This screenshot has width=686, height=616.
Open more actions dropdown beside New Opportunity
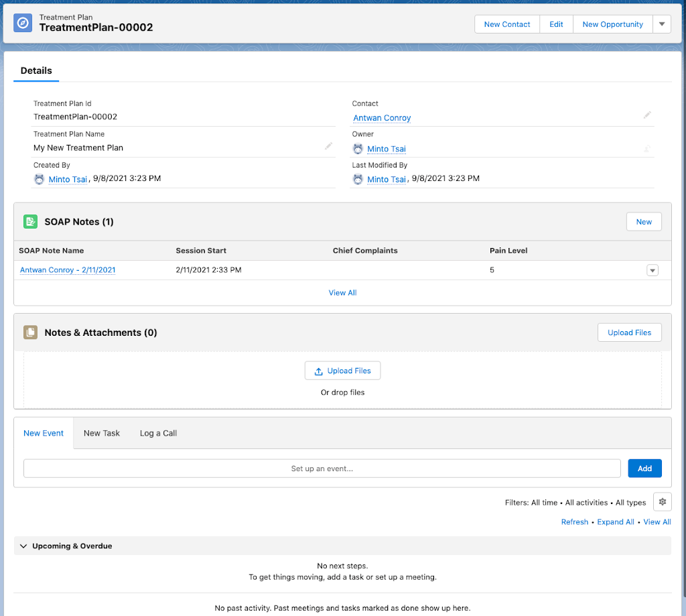coord(661,24)
